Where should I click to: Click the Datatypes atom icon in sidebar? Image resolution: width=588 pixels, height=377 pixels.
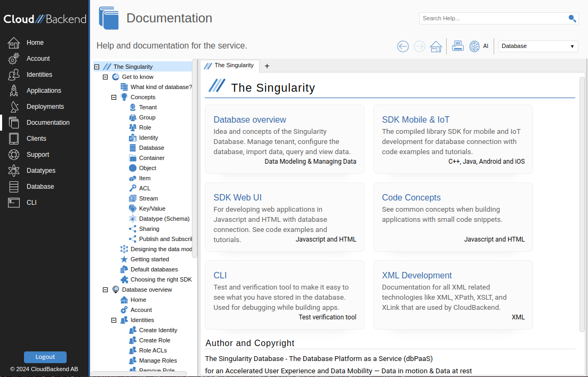click(x=14, y=170)
